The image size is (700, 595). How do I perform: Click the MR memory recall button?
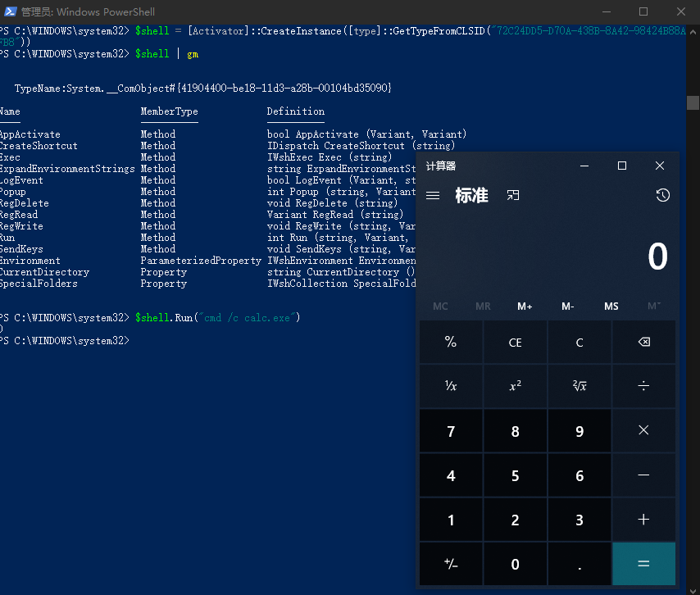click(483, 307)
